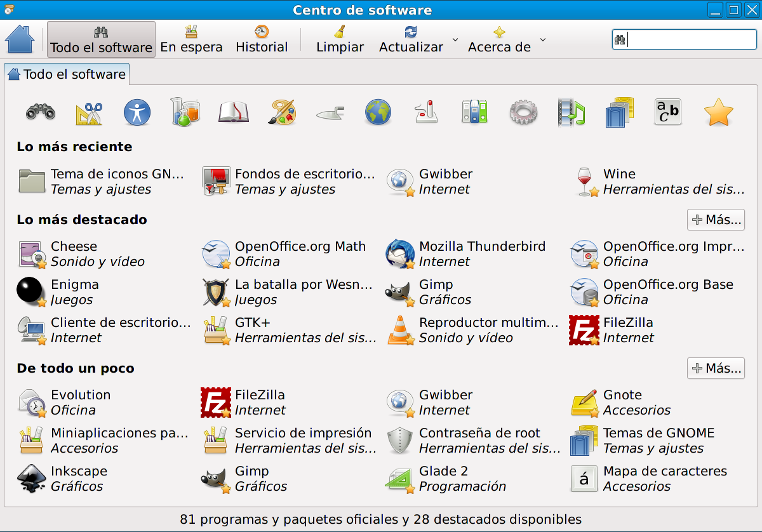
Task: Open Evolution mail application entry
Action: (64, 402)
